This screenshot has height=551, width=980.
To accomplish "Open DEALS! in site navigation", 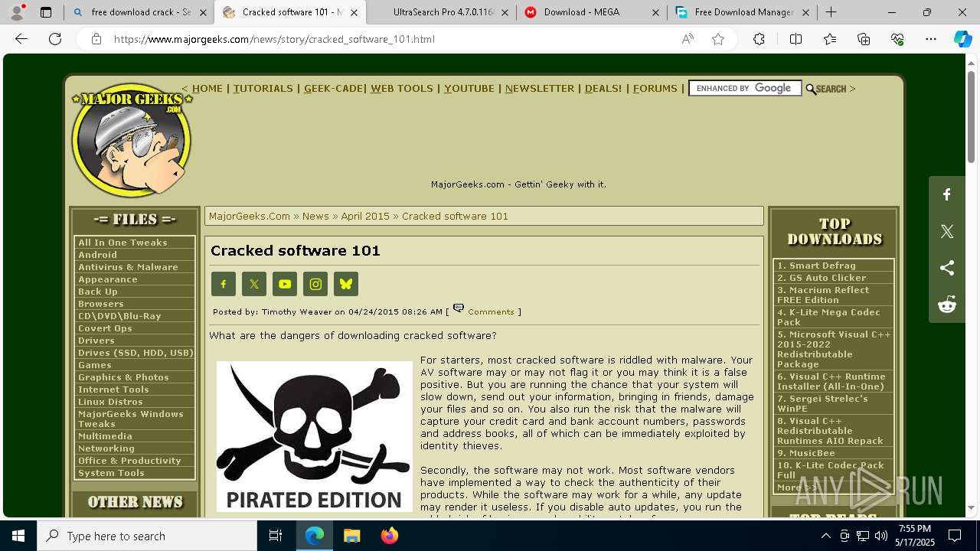I will tap(603, 89).
